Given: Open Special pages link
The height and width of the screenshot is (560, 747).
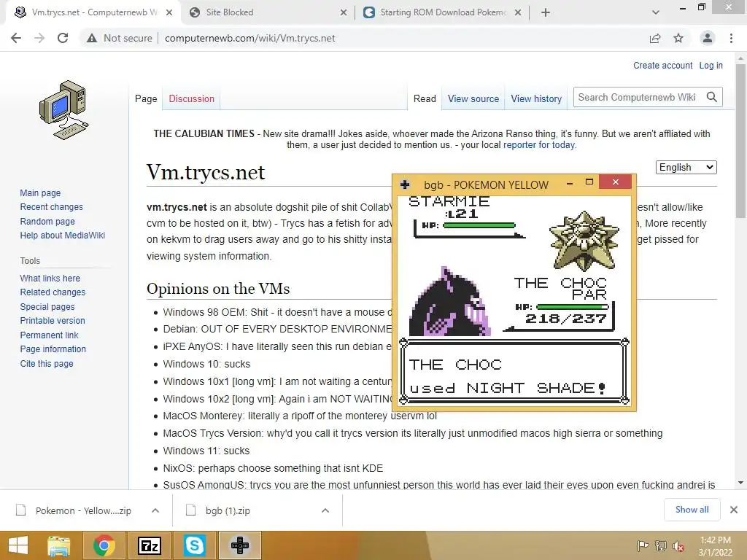Looking at the screenshot, I should point(47,307).
